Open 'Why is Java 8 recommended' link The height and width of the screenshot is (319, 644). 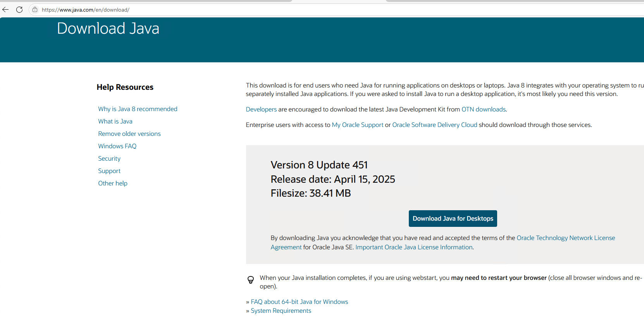(x=138, y=109)
